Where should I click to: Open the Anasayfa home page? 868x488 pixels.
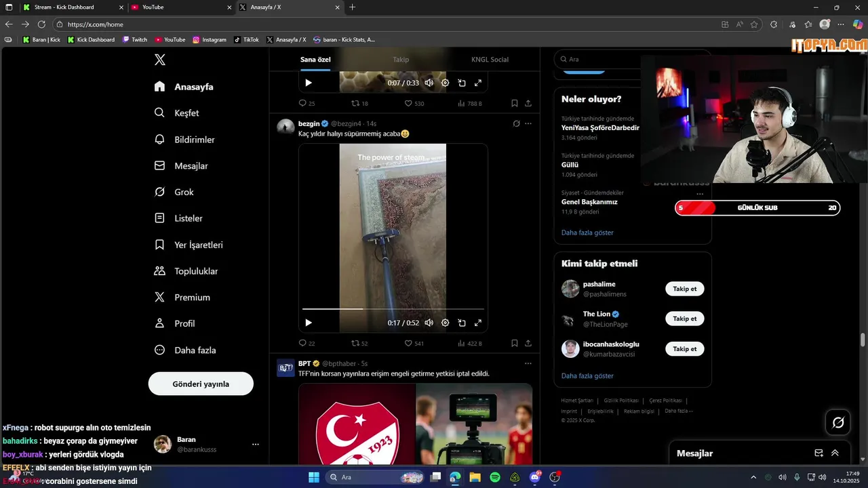coord(184,87)
